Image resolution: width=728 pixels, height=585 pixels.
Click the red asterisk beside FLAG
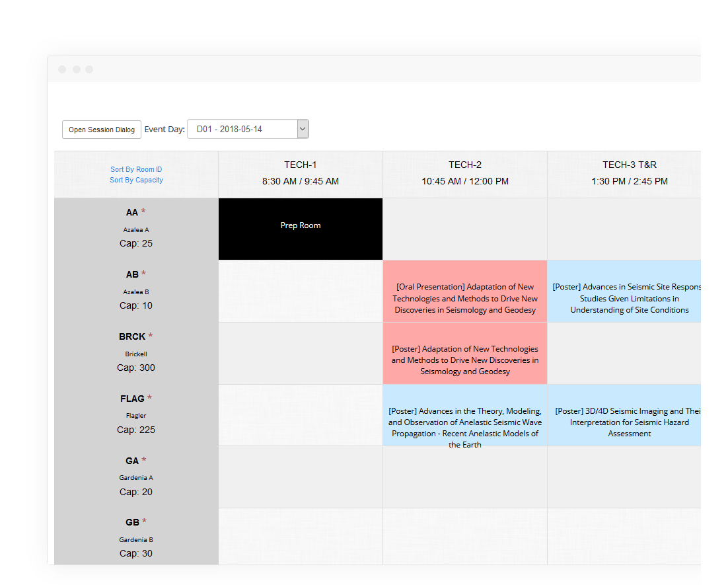pos(149,398)
